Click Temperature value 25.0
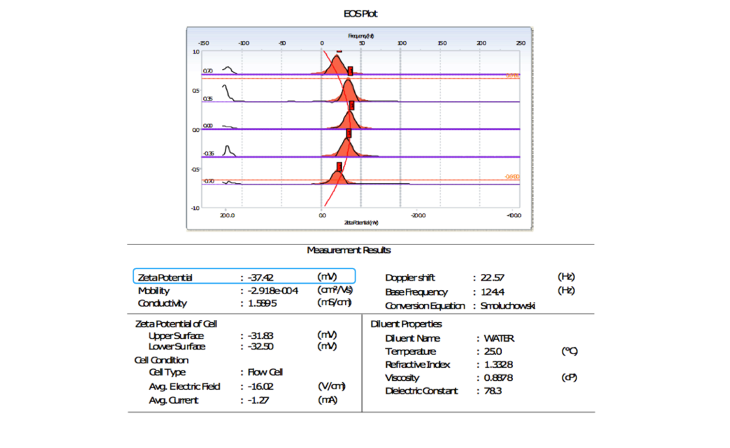Screen dimensions: 730x448 493,352
